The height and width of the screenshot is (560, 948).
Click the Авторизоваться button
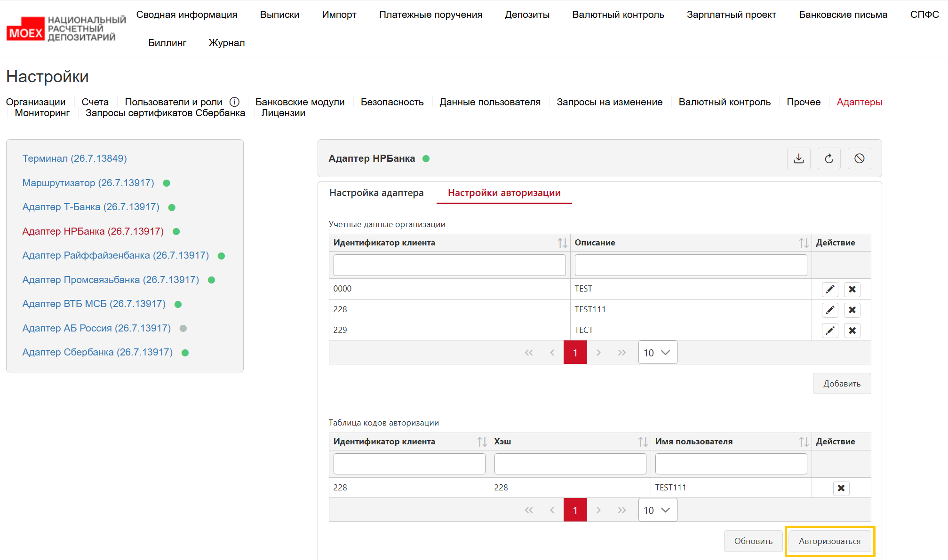[829, 541]
